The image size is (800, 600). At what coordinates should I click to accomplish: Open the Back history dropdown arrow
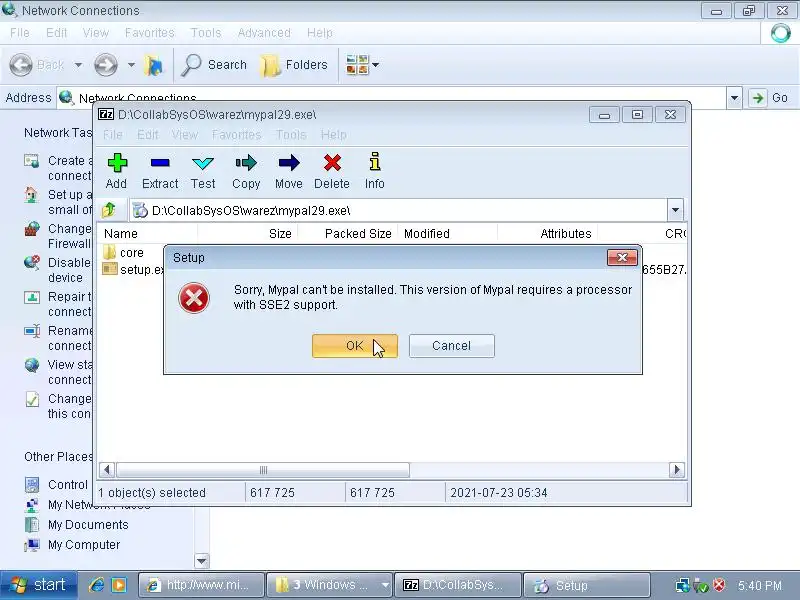tap(78, 65)
